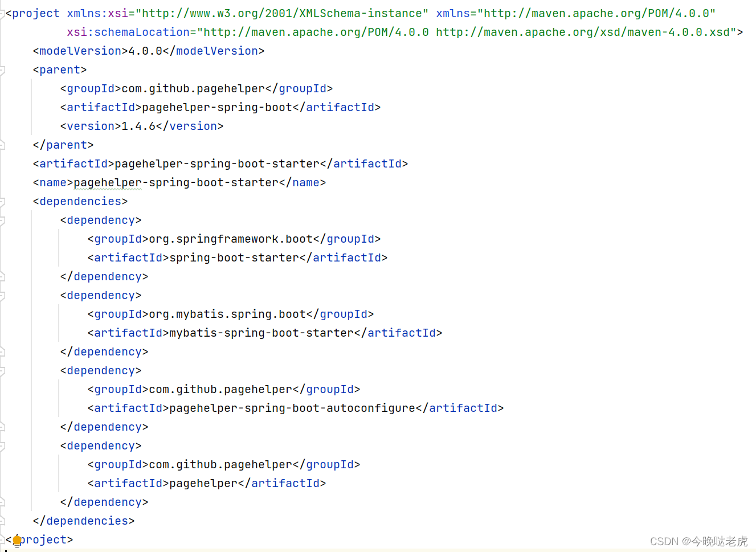Click the maven.apache.org/POM/4.0.0 namespace URL
The width and height of the screenshot is (756, 552).
pyautogui.click(x=594, y=13)
